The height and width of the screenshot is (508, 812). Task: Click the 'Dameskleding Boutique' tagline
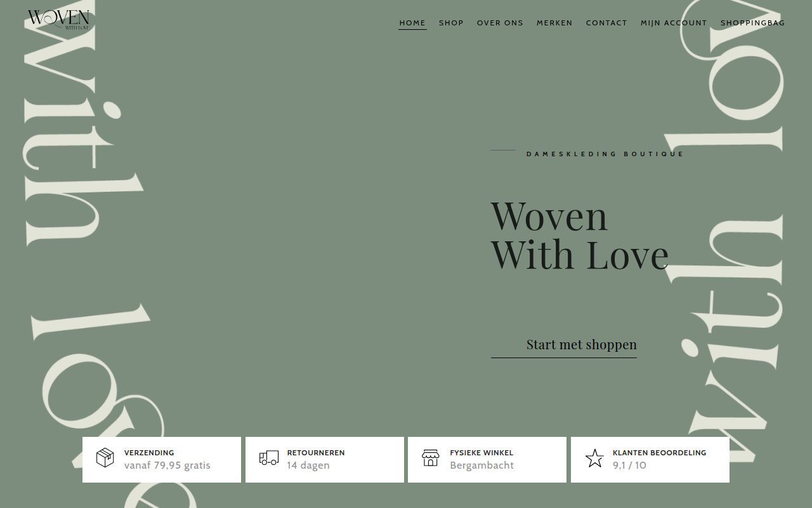pyautogui.click(x=605, y=154)
